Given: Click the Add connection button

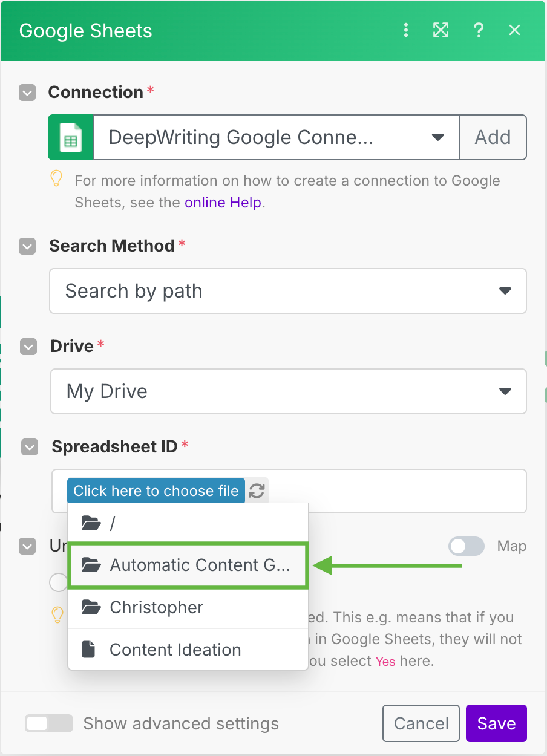Looking at the screenshot, I should (x=493, y=137).
